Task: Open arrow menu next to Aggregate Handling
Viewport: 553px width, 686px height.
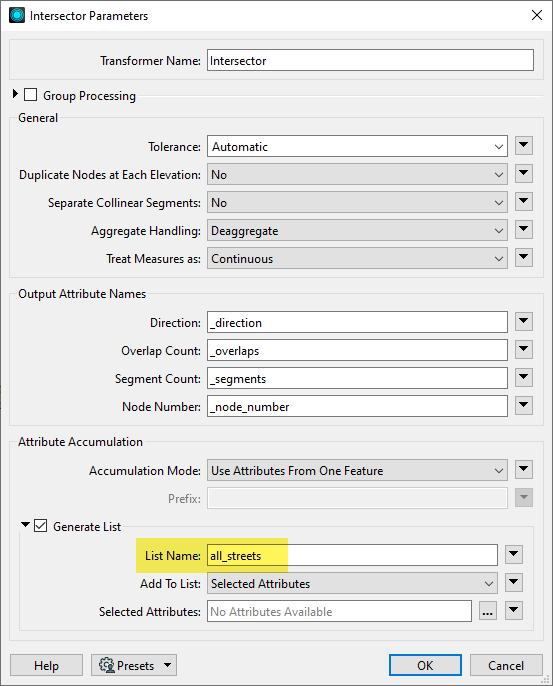Action: click(x=524, y=230)
